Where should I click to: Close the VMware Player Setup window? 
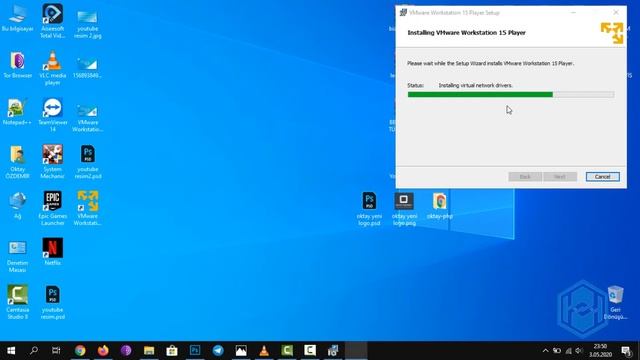(616, 13)
